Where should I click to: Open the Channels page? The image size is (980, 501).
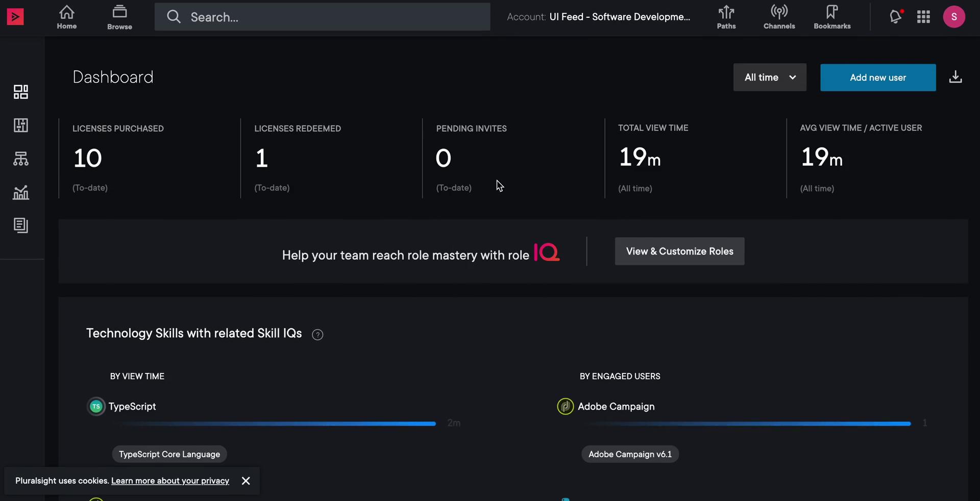point(779,17)
